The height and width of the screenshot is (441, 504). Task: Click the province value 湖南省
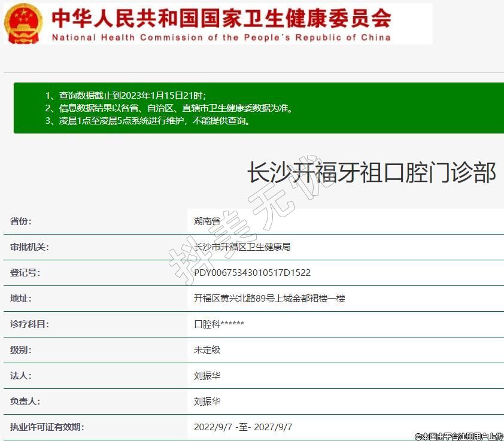pyautogui.click(x=207, y=221)
